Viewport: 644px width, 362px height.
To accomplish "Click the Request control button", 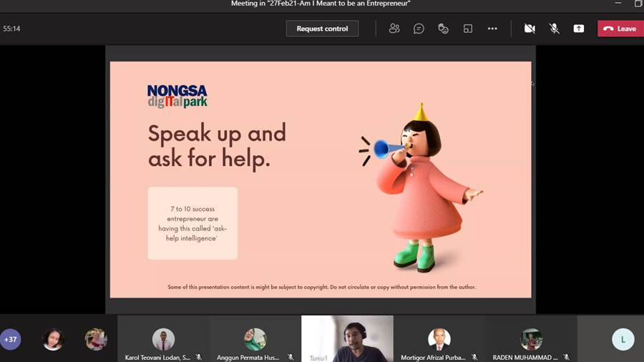I will pyautogui.click(x=322, y=29).
